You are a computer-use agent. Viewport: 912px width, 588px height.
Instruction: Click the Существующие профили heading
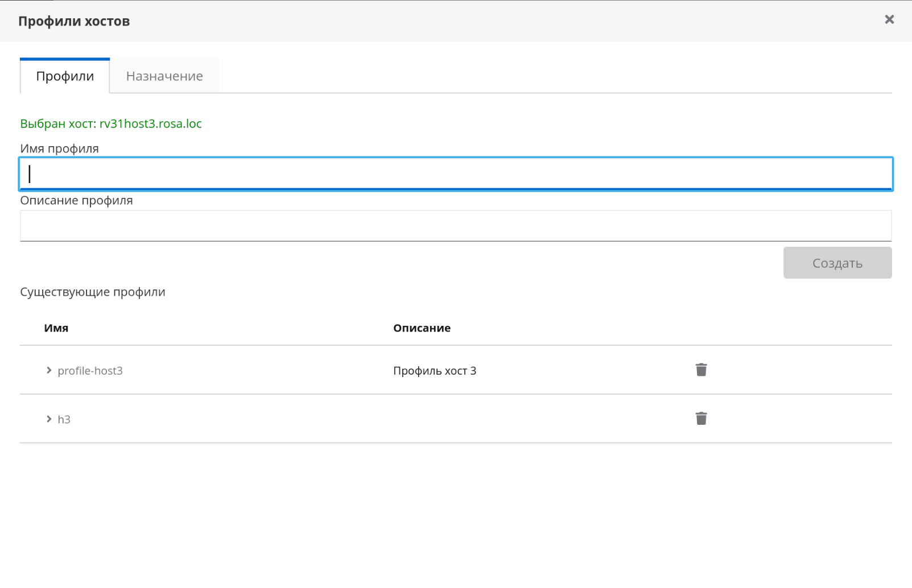pos(93,292)
